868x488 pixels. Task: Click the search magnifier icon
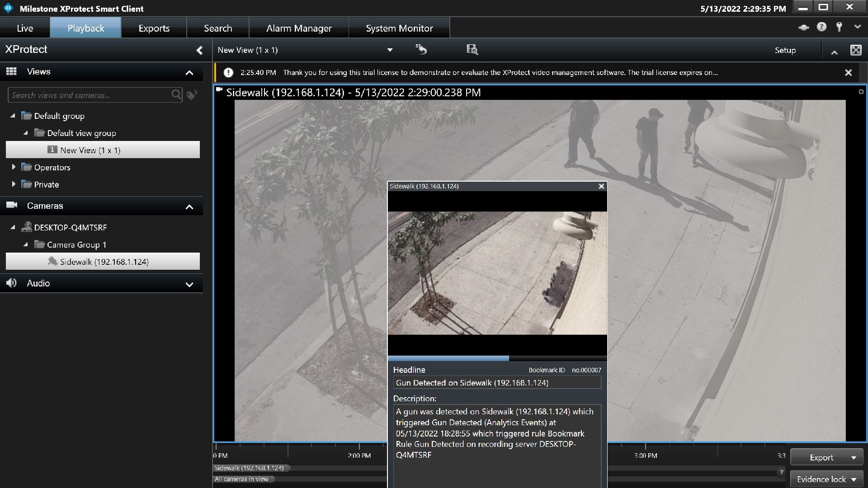176,94
